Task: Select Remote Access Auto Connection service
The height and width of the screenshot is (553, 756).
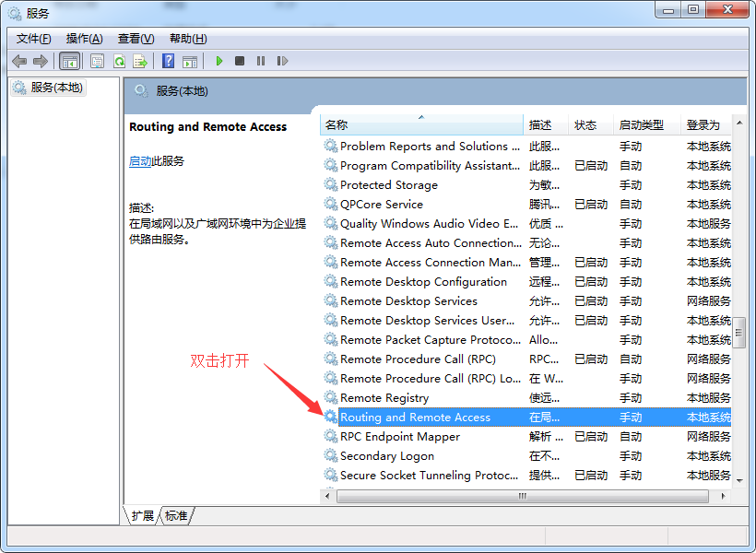Action: point(526,243)
